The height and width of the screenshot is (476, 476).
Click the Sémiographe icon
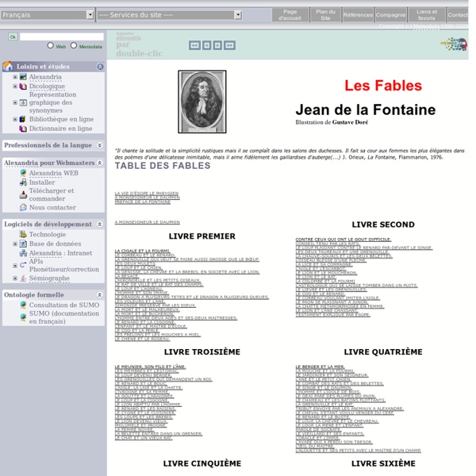point(23,278)
